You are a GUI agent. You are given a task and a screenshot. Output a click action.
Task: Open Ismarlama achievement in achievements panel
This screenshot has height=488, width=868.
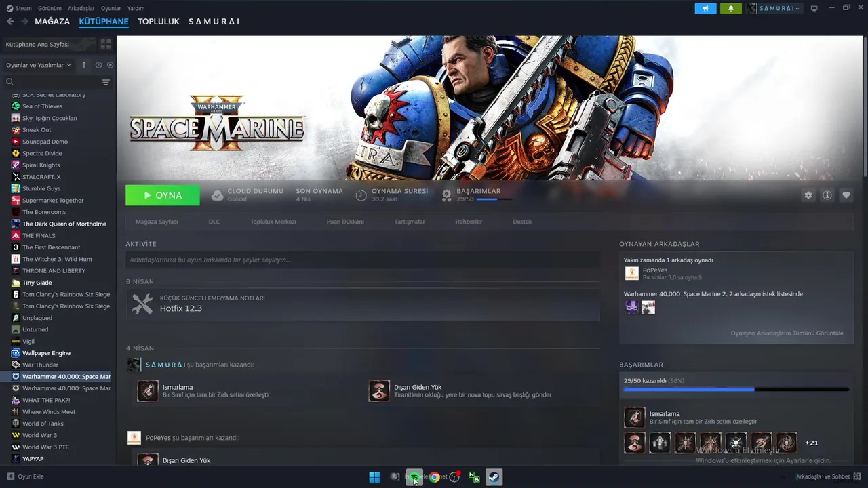[635, 418]
